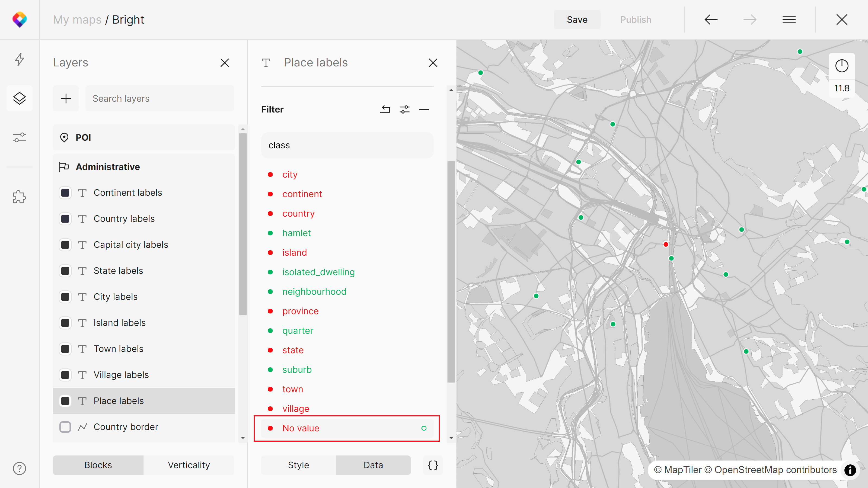The width and height of the screenshot is (868, 488).
Task: Add a new layer with plus icon
Action: click(66, 98)
